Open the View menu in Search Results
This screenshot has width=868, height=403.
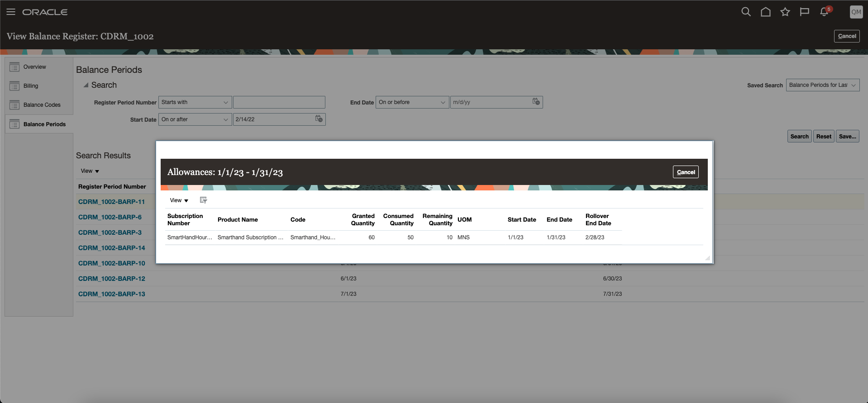tap(90, 171)
